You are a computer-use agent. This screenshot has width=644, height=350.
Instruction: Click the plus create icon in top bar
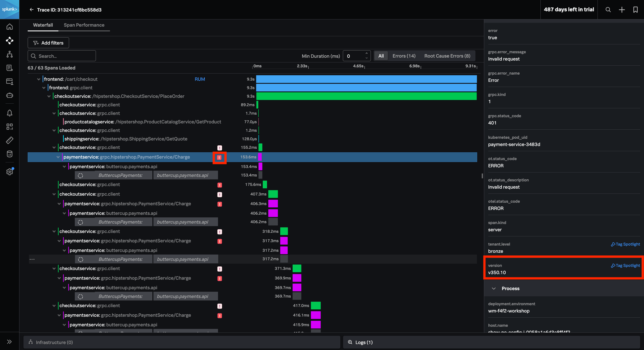point(621,10)
